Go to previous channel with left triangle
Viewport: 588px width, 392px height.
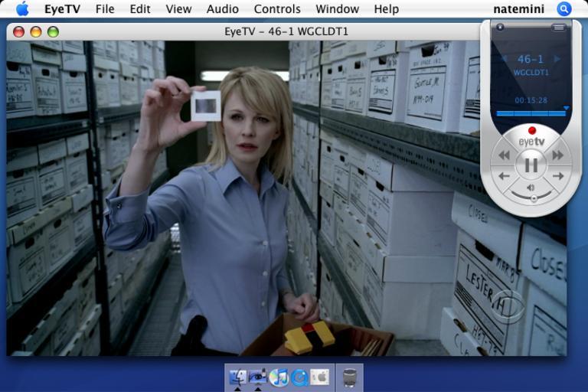504,59
